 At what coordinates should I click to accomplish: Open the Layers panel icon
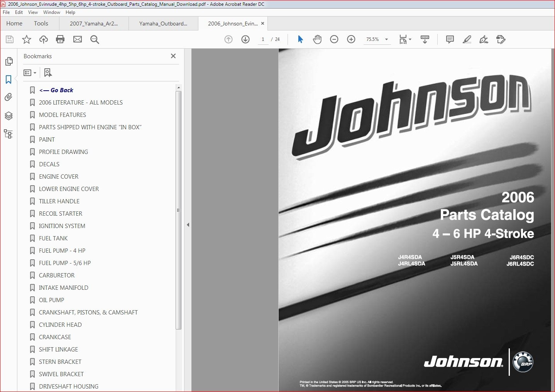pyautogui.click(x=8, y=116)
